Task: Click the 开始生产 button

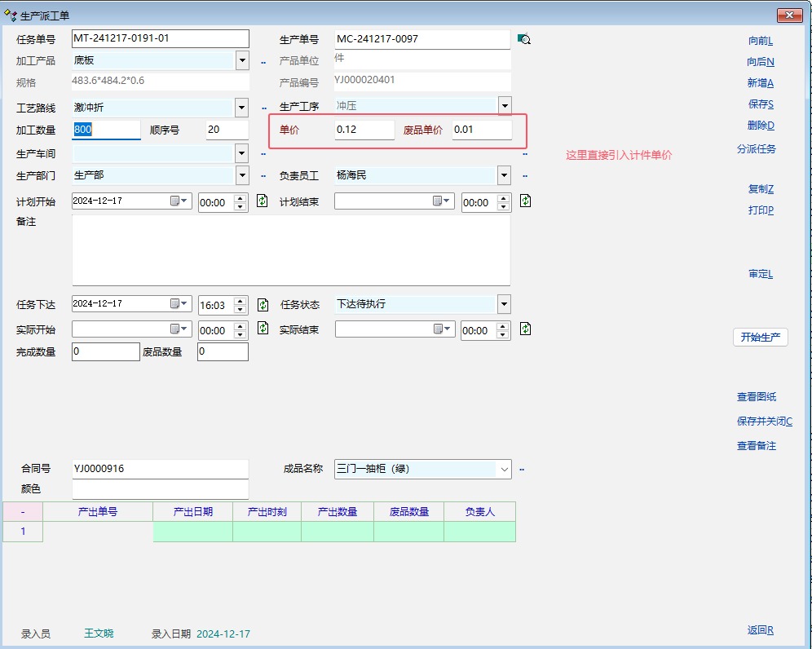Action: (x=760, y=338)
